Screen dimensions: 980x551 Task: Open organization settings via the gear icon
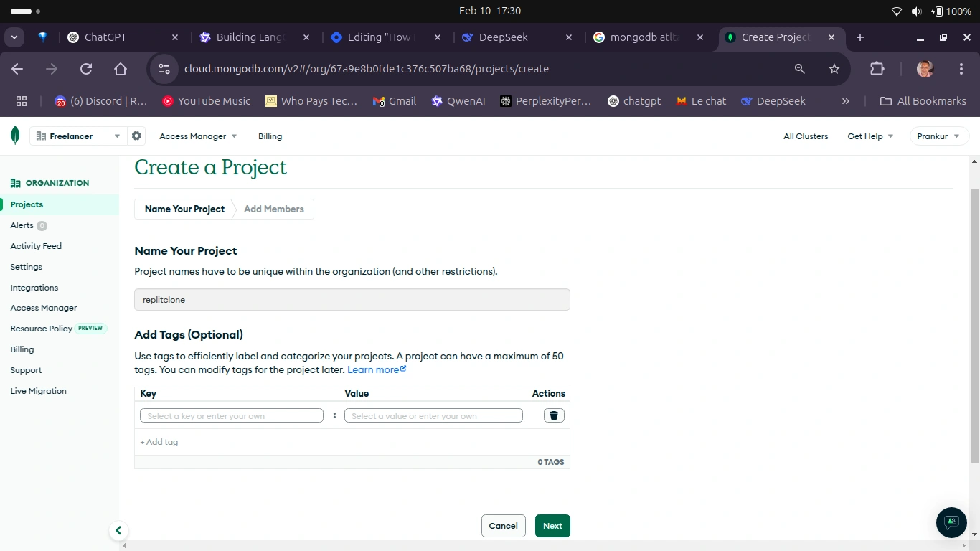tap(136, 136)
